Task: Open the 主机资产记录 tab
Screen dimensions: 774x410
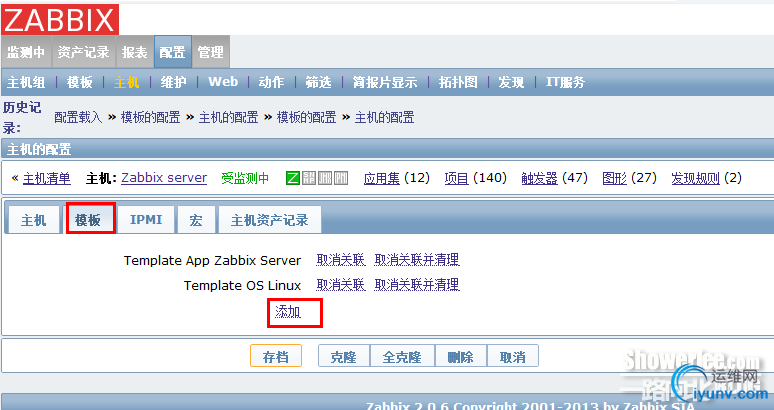Action: (270, 220)
